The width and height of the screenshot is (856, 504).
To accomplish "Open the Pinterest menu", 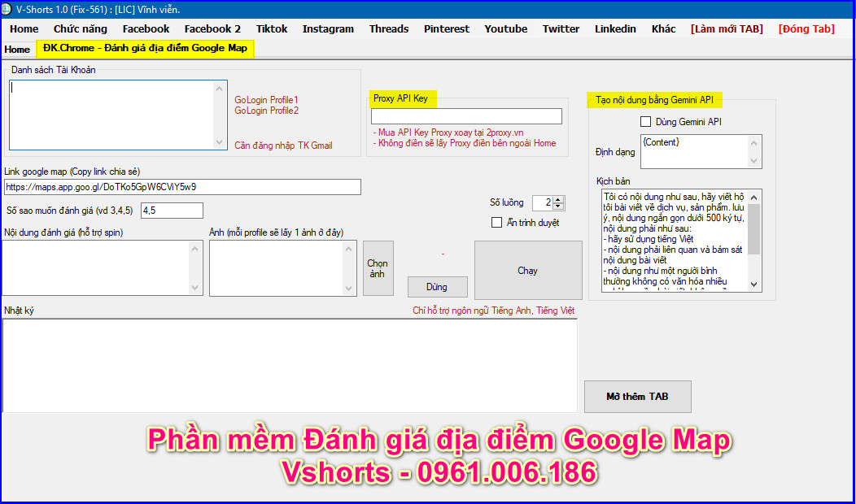I will [x=447, y=29].
